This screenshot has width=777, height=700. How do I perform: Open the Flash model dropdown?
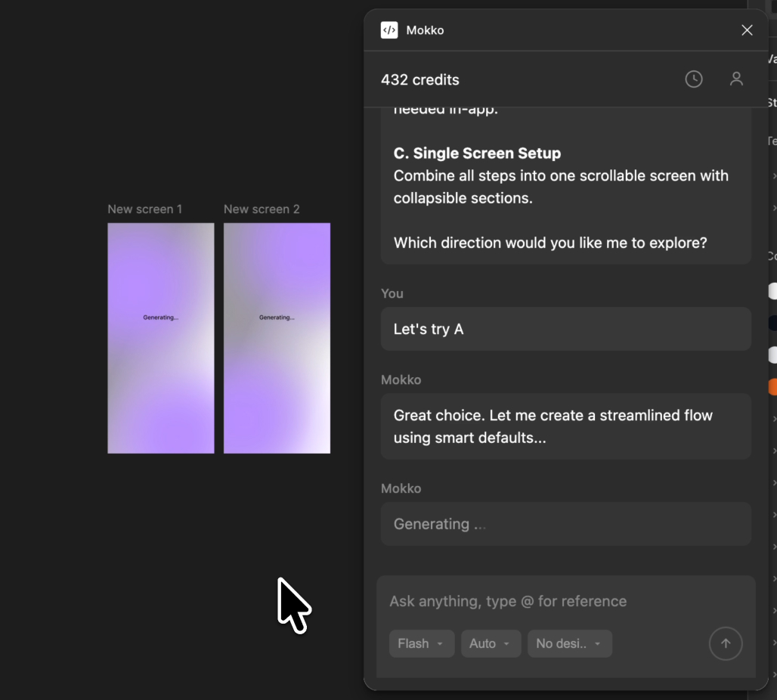(422, 643)
